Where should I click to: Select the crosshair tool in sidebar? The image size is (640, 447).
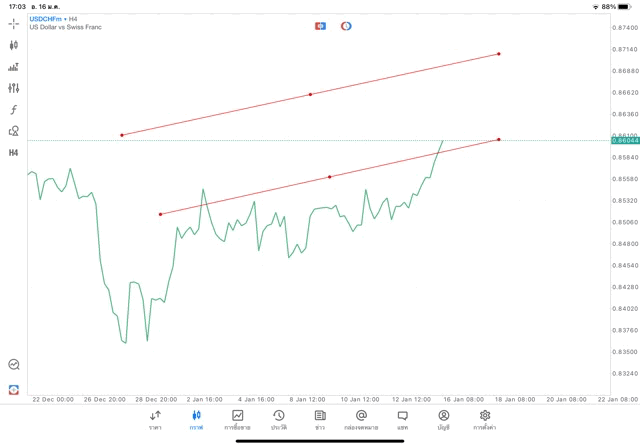(x=14, y=23)
